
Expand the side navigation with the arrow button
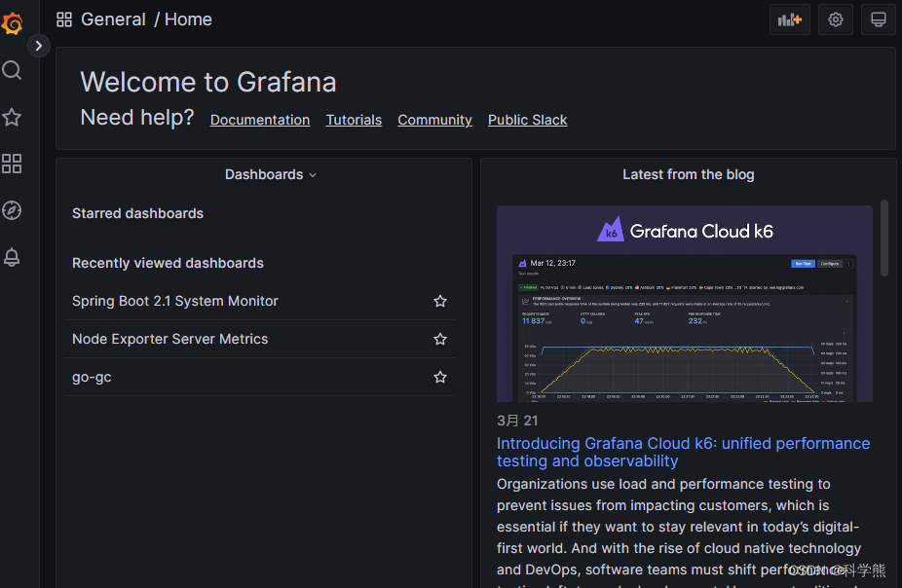pos(39,46)
